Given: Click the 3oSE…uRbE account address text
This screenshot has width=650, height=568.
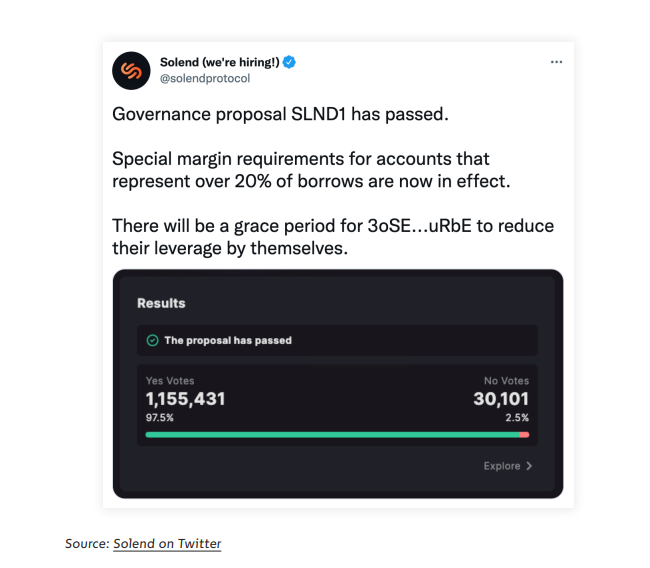Looking at the screenshot, I should (417, 225).
